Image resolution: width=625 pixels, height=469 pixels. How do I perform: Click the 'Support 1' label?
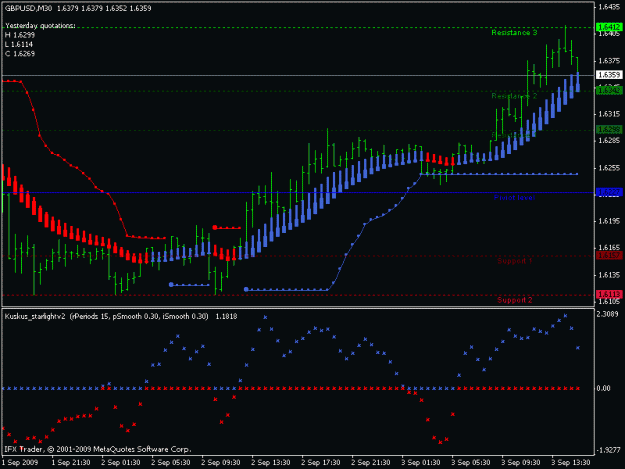click(x=515, y=261)
